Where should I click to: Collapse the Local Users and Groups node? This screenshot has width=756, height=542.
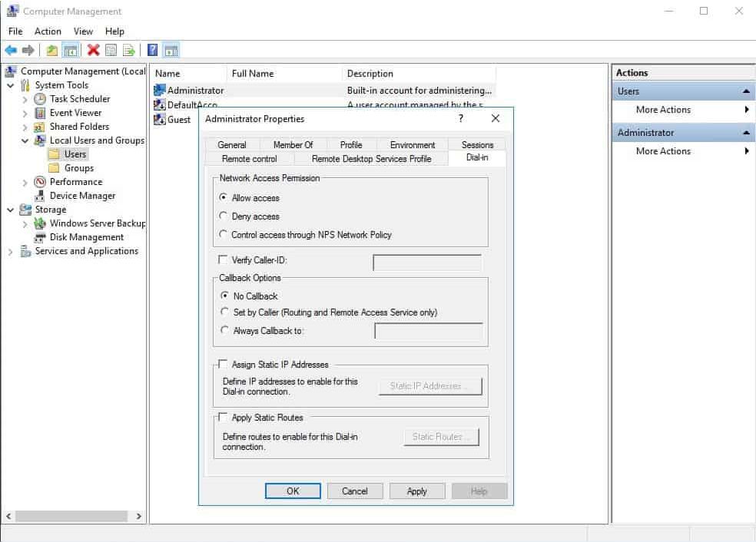[x=25, y=140]
